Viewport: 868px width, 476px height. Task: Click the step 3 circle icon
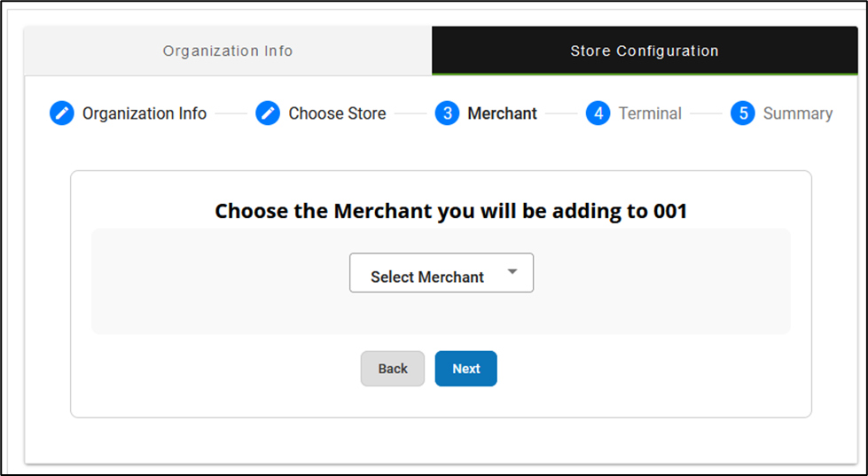[x=448, y=113]
